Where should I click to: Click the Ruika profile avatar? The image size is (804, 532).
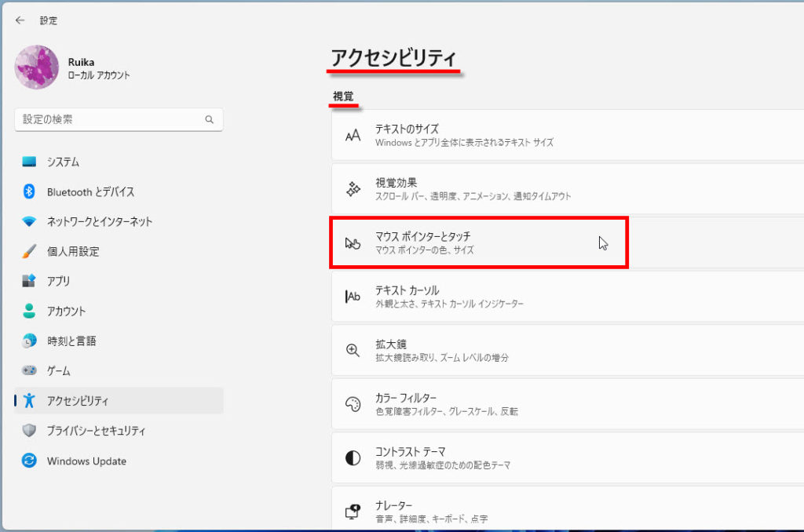point(37,67)
